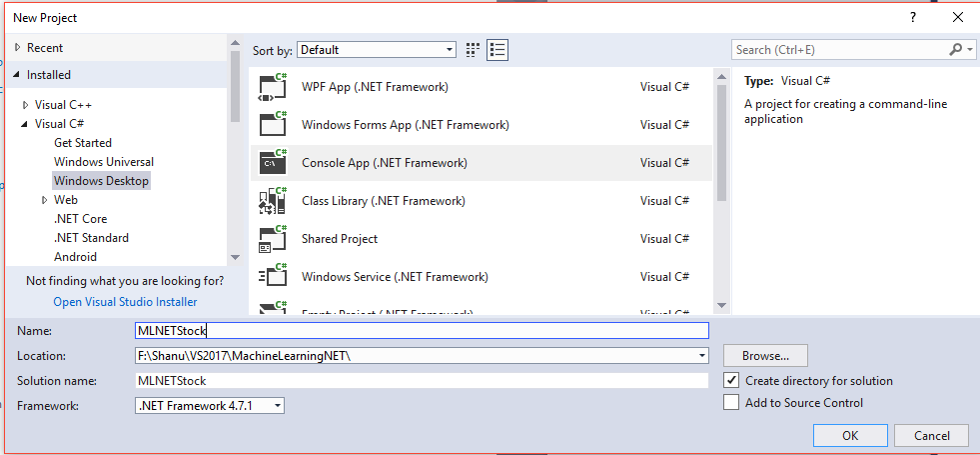Open the Sort by Default dropdown
The width and height of the screenshot is (980, 455).
click(377, 50)
